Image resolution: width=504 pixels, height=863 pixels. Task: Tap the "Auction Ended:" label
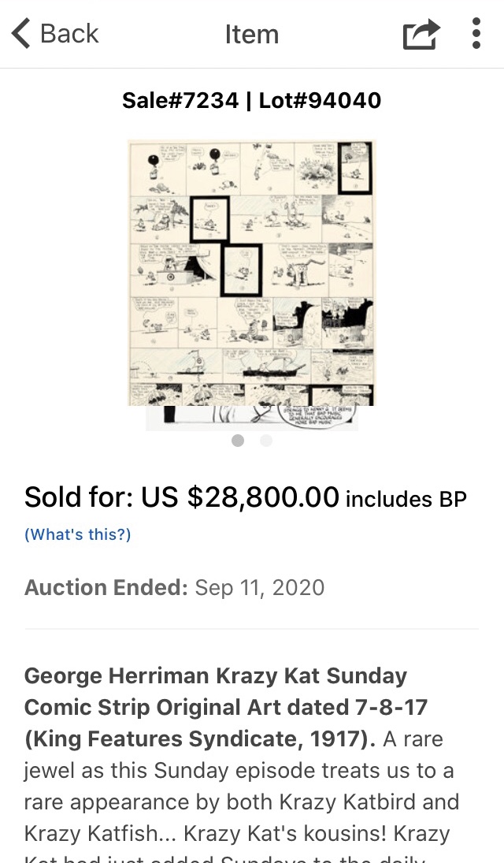pyautogui.click(x=106, y=588)
